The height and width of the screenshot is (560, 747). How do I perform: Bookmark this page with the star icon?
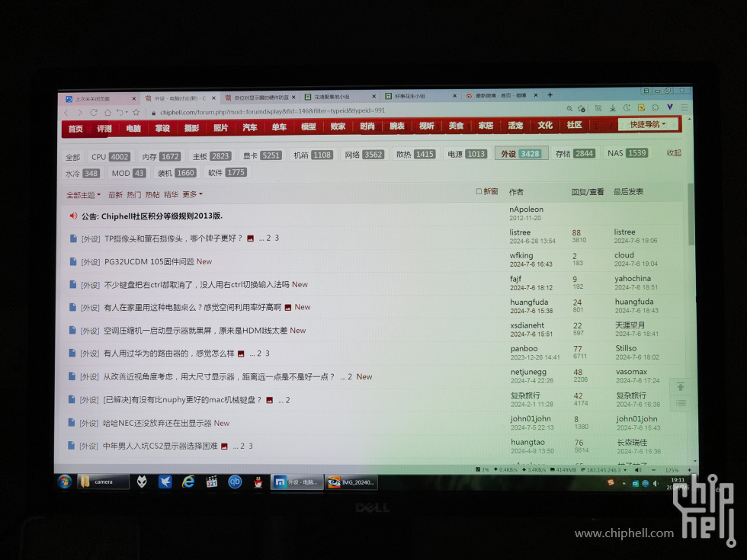coord(136,113)
